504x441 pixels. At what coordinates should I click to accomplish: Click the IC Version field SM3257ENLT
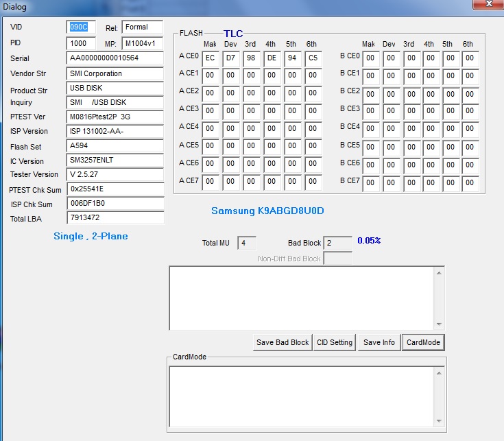click(115, 160)
